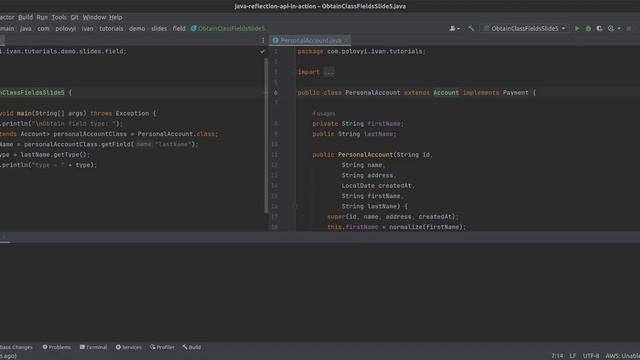Open the Window menu
Viewport: 640px width, 360px height.
[x=94, y=17]
